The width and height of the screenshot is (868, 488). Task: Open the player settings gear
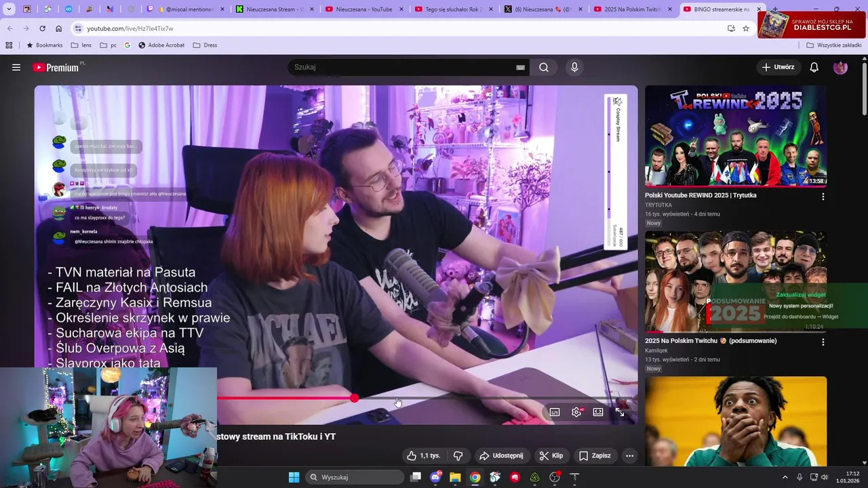pyautogui.click(x=576, y=412)
